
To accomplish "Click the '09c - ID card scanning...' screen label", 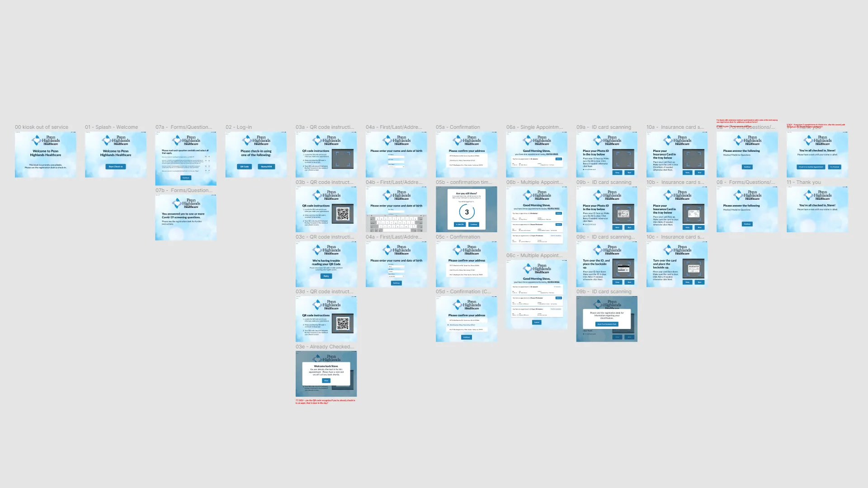I will [606, 237].
